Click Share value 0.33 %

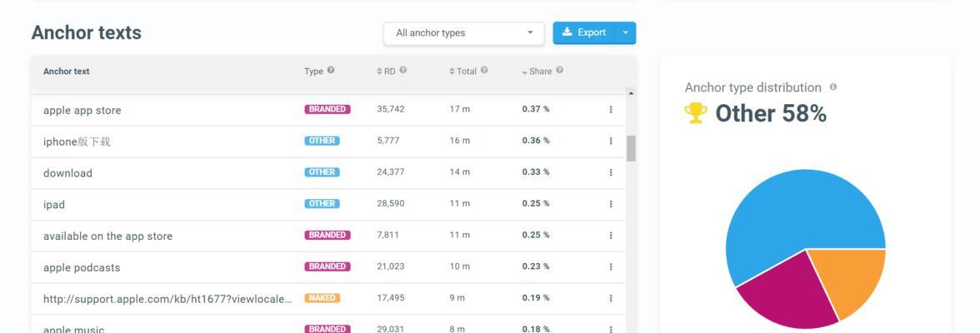[536, 171]
